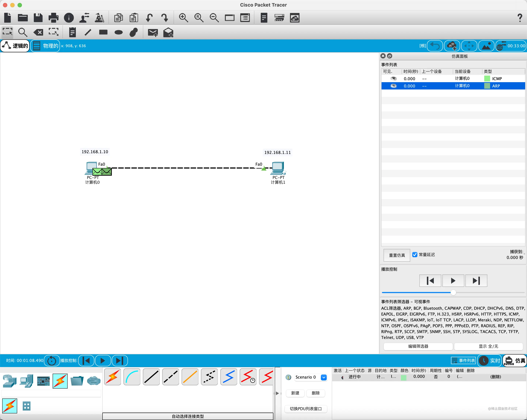Click the 删除 scenario button

pyautogui.click(x=316, y=393)
